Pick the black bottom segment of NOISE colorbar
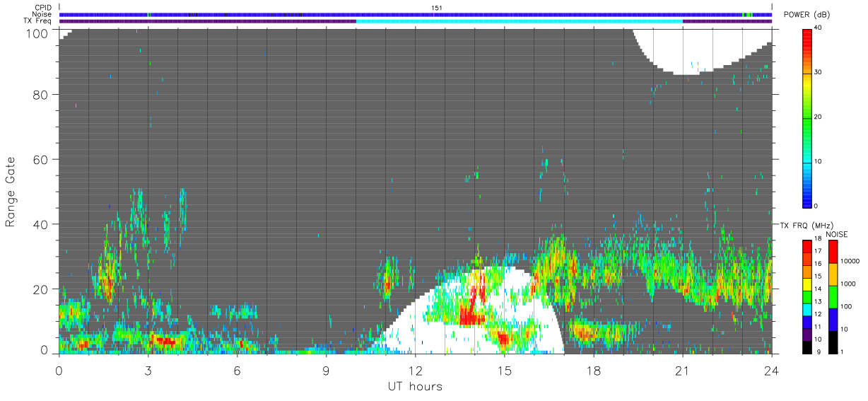The width and height of the screenshot is (868, 401). (x=833, y=342)
